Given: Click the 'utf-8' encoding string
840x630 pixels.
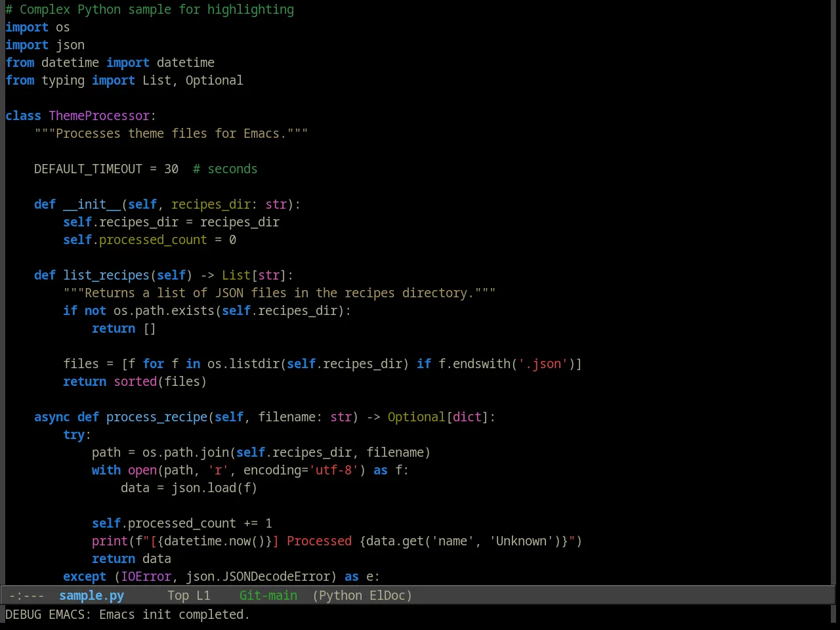Looking at the screenshot, I should 333,471.
